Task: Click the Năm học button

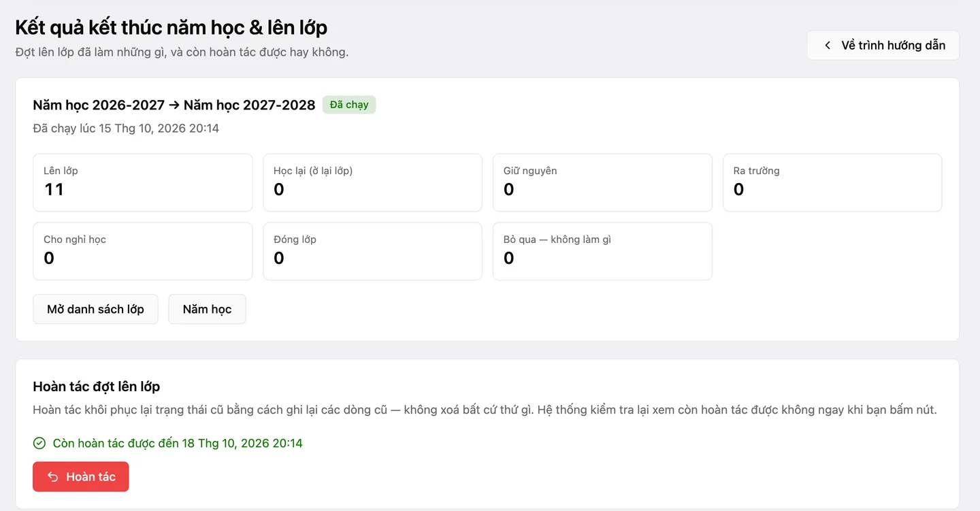Action: click(x=207, y=310)
